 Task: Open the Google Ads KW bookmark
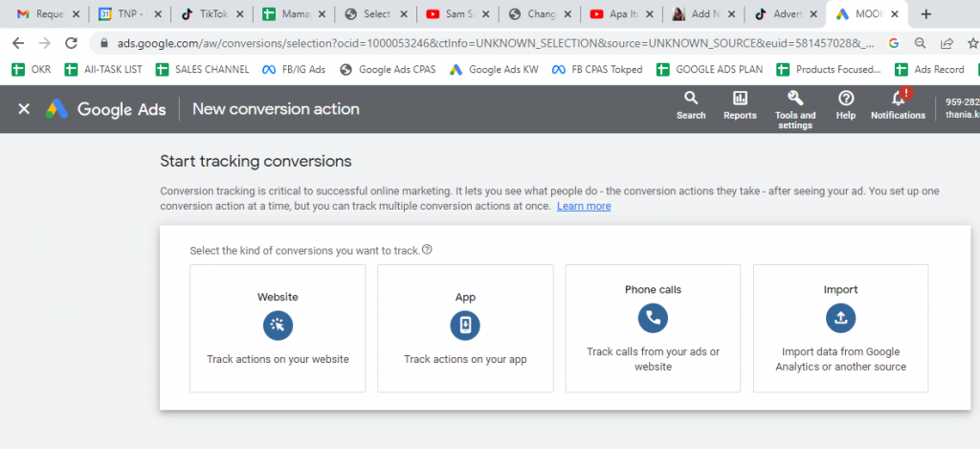tap(493, 69)
